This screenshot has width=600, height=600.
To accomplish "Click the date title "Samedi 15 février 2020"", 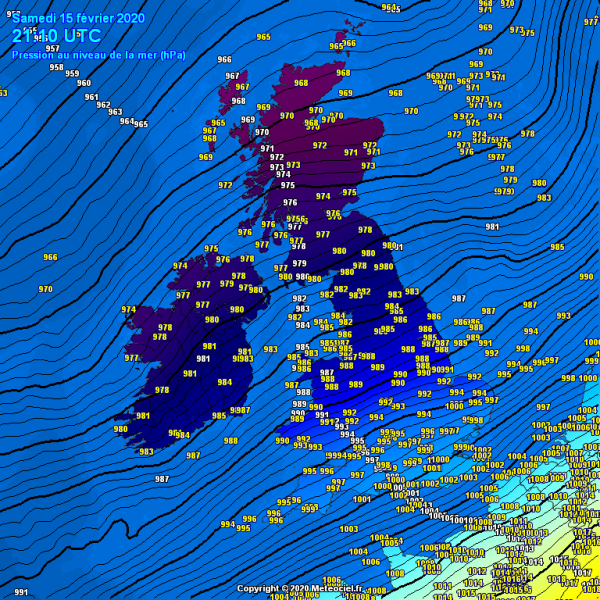I will point(78,18).
